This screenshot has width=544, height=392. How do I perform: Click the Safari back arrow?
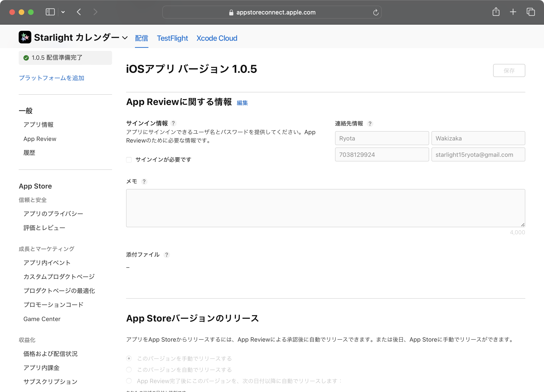point(79,12)
